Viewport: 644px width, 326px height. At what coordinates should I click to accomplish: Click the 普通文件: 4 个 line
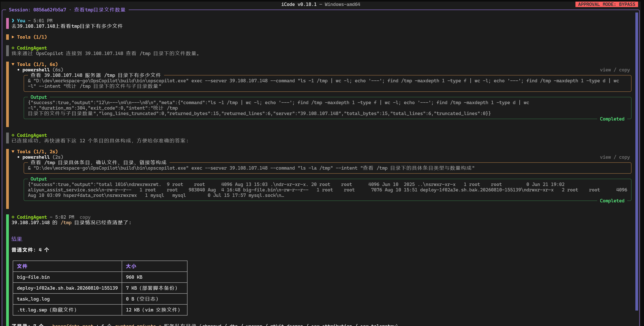pos(30,250)
